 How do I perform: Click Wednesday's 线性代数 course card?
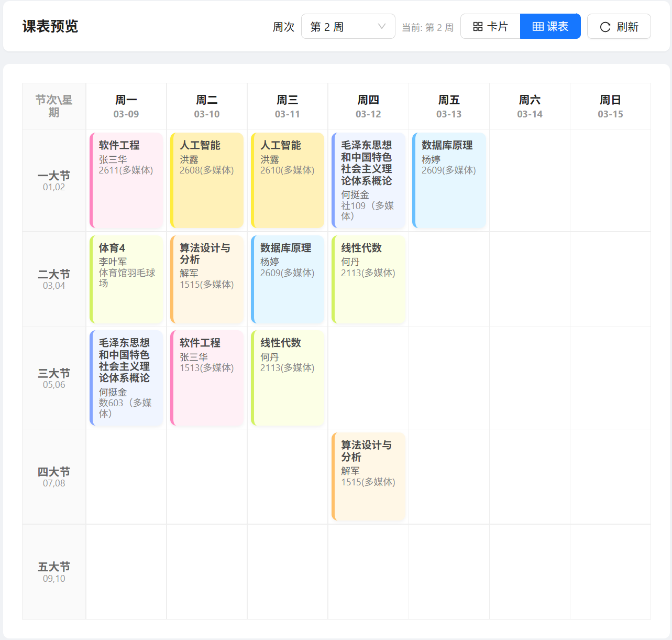[x=288, y=378]
